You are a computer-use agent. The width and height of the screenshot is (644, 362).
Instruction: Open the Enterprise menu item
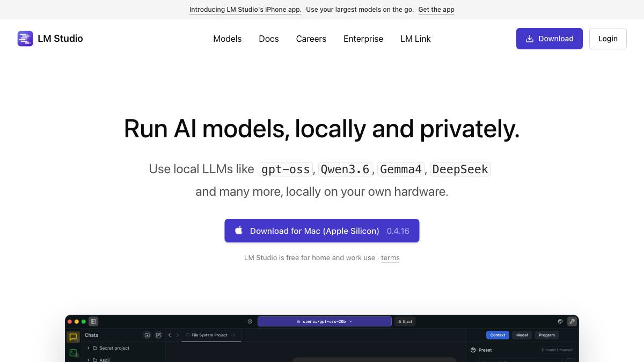coord(363,39)
